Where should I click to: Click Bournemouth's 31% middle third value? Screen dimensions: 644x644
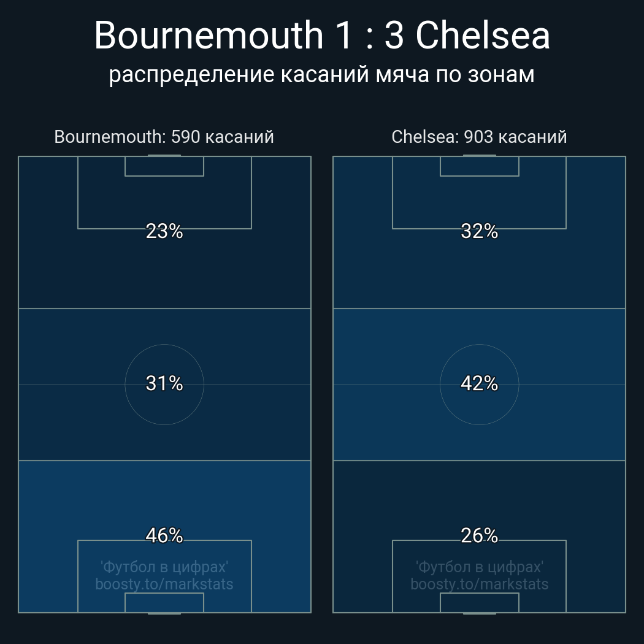coord(164,383)
